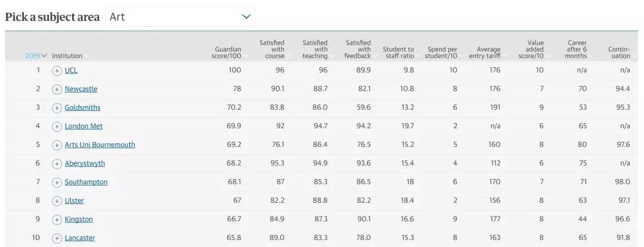Sort by Satisfied with course column
Image resolution: width=644 pixels, height=247 pixels.
click(272, 50)
